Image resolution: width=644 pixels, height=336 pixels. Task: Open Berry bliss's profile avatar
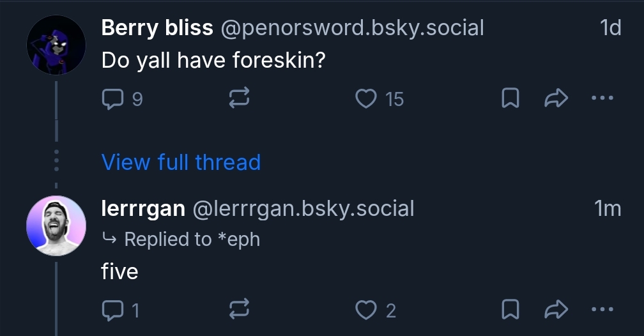pyautogui.click(x=56, y=45)
